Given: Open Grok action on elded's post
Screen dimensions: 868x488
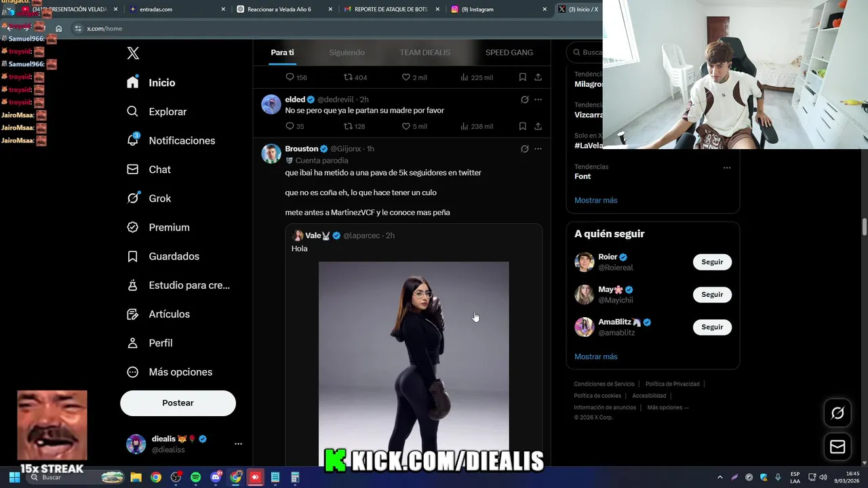Looking at the screenshot, I should (x=524, y=100).
